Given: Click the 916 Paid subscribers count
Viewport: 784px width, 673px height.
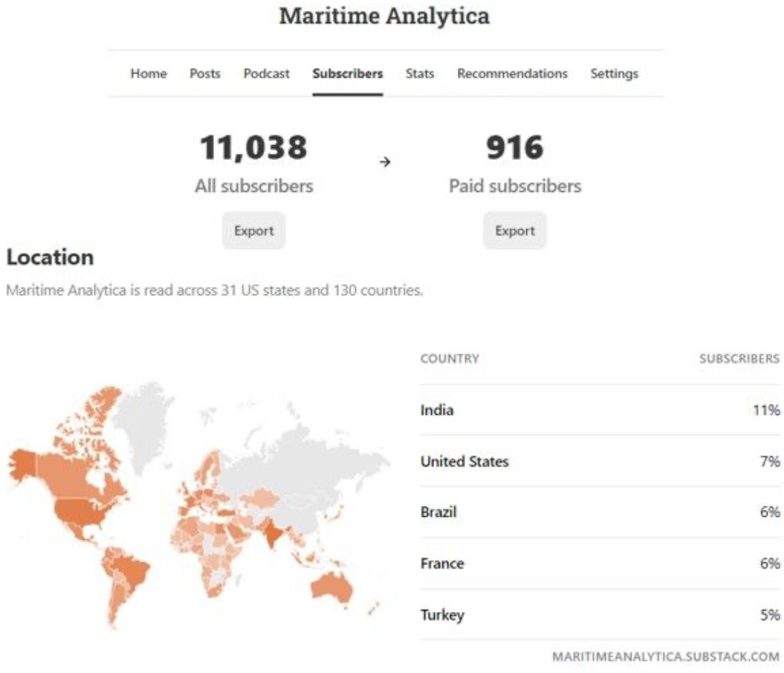Looking at the screenshot, I should click(515, 147).
